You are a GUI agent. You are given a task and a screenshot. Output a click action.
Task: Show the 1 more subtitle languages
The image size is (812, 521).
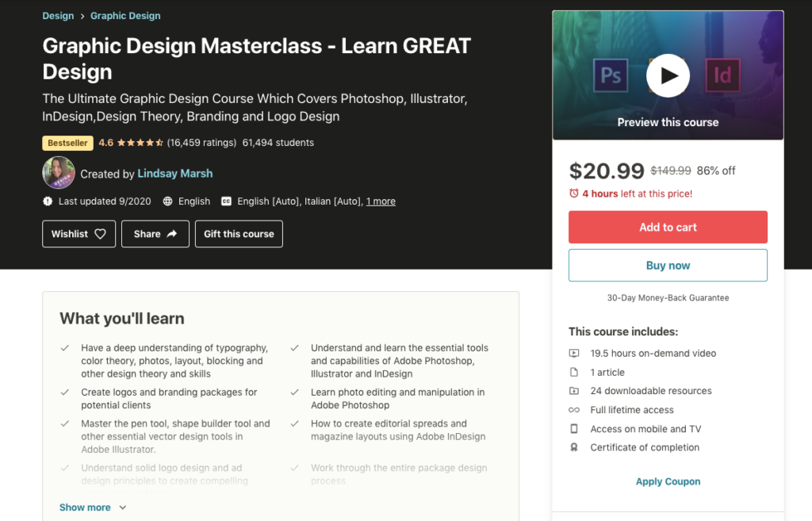381,201
